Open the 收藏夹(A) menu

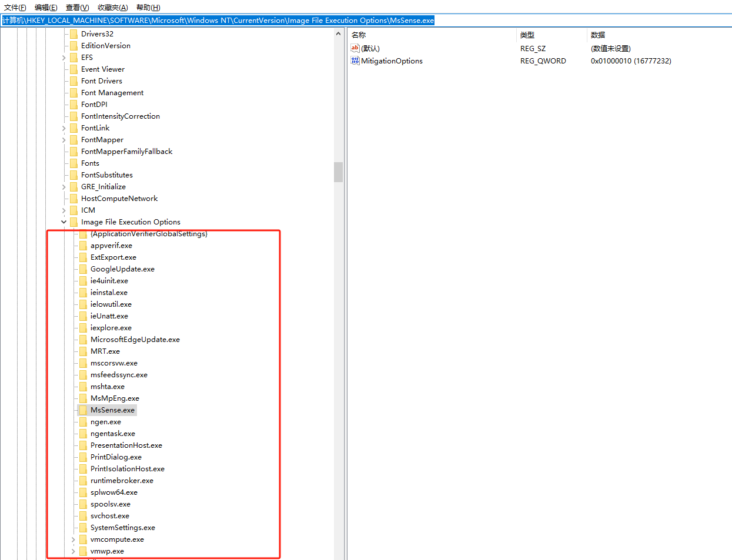(113, 7)
